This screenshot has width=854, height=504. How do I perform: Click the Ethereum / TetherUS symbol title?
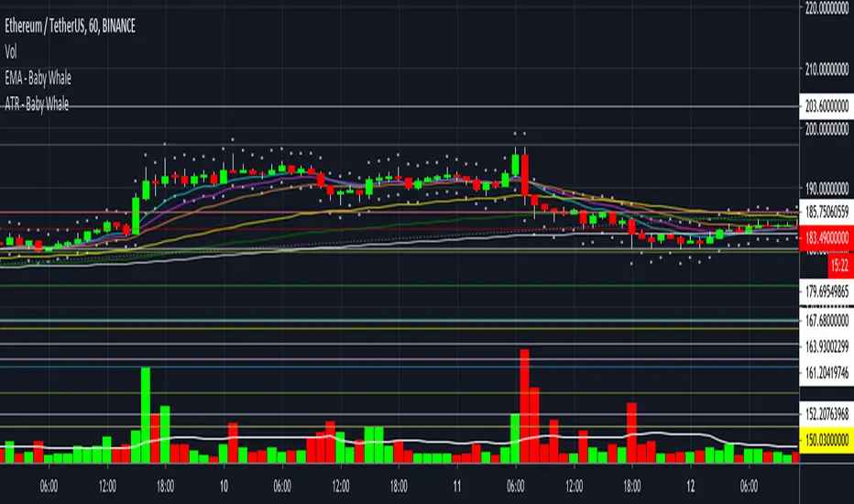pyautogui.click(x=71, y=26)
